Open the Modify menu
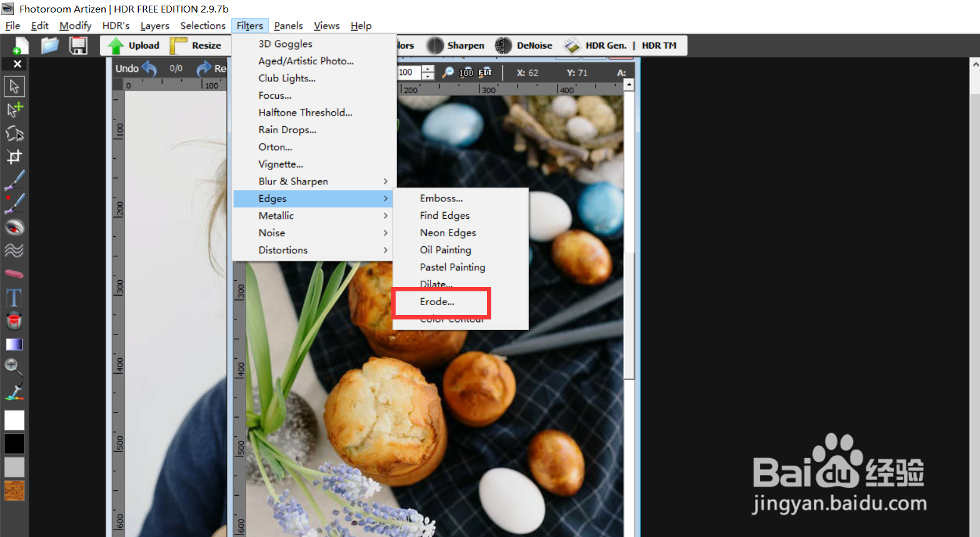Image resolution: width=980 pixels, height=537 pixels. [x=75, y=26]
